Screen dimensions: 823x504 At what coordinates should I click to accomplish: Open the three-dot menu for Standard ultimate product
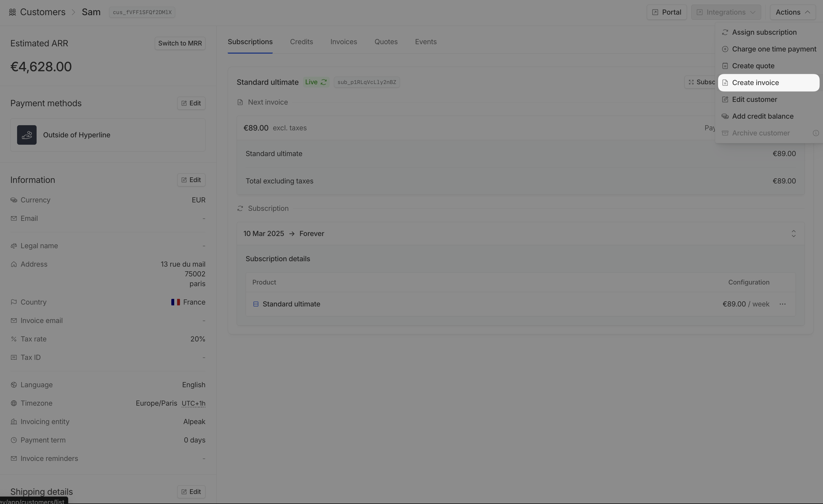coord(782,304)
